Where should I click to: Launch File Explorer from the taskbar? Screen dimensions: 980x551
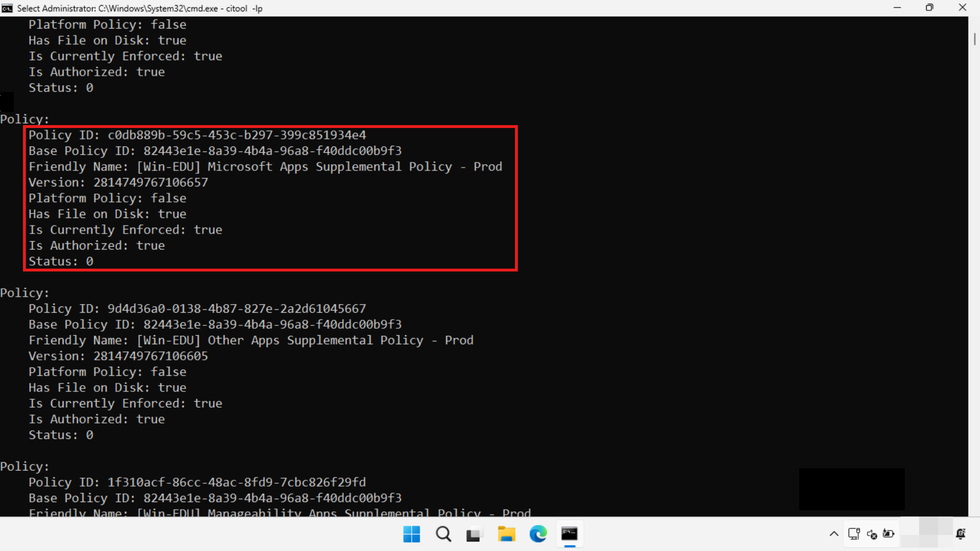(x=506, y=534)
